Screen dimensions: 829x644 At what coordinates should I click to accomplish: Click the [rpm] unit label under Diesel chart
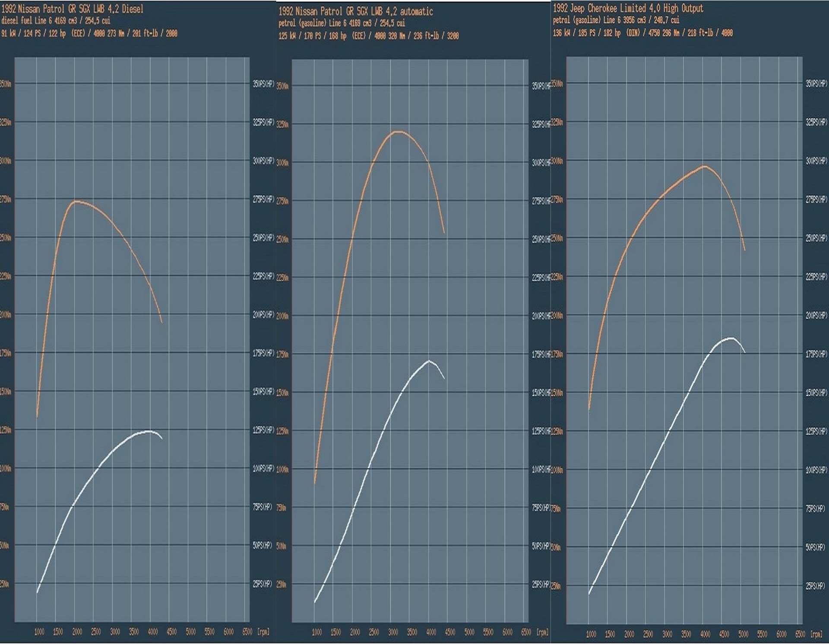pos(263,632)
